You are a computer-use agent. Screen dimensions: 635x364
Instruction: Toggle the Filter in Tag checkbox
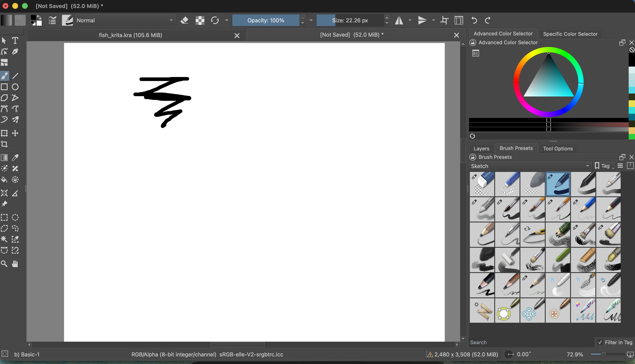pos(600,342)
